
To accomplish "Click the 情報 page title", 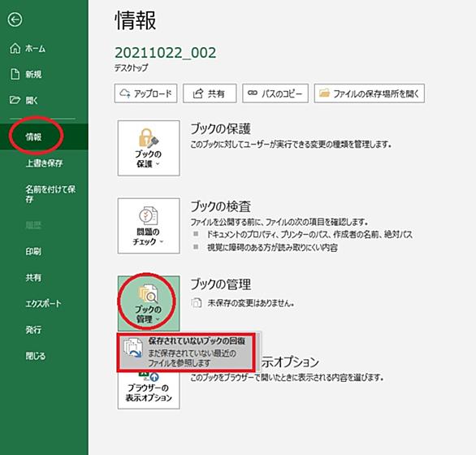I will click(136, 20).
